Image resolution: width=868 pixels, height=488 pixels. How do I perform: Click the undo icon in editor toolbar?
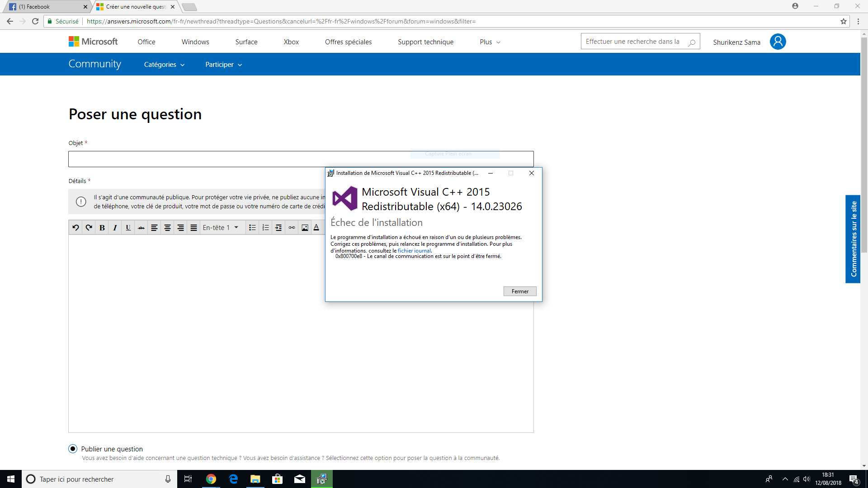coord(75,228)
